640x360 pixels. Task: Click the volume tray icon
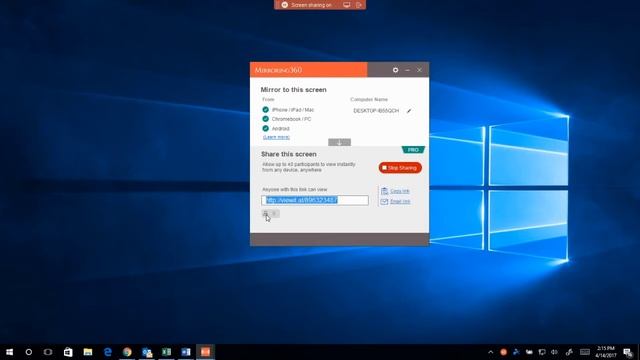click(554, 352)
